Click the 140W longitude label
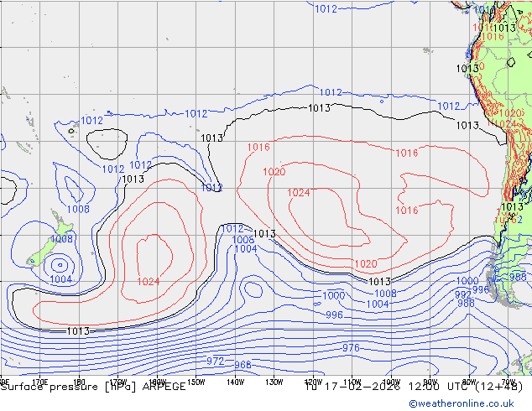The image size is (532, 411). tap(235, 382)
